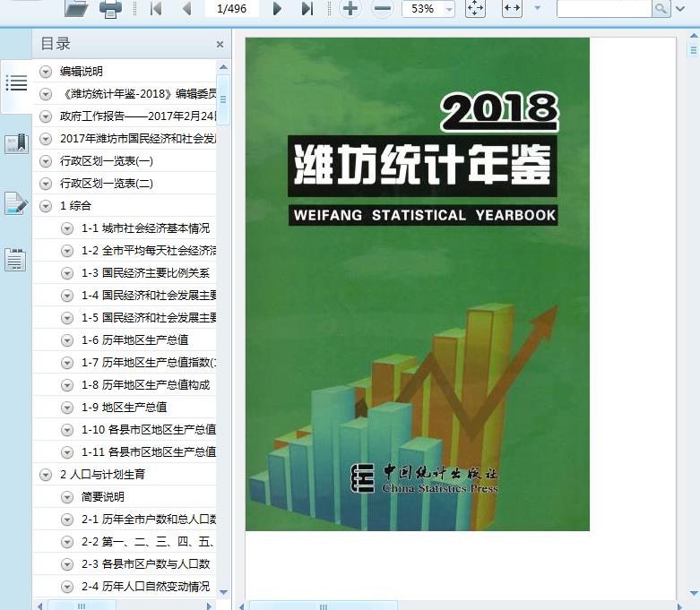
Task: Toggle expander beside 行政区划一览表(一)
Action: pyautogui.click(x=46, y=161)
